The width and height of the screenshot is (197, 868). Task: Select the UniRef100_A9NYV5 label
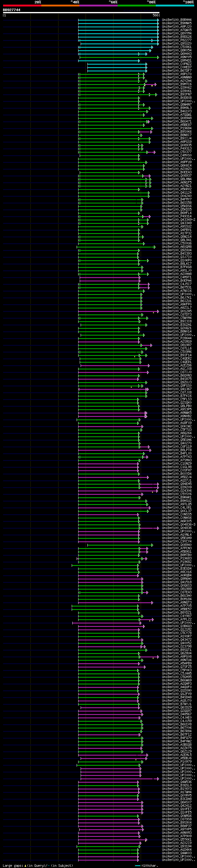177,57
